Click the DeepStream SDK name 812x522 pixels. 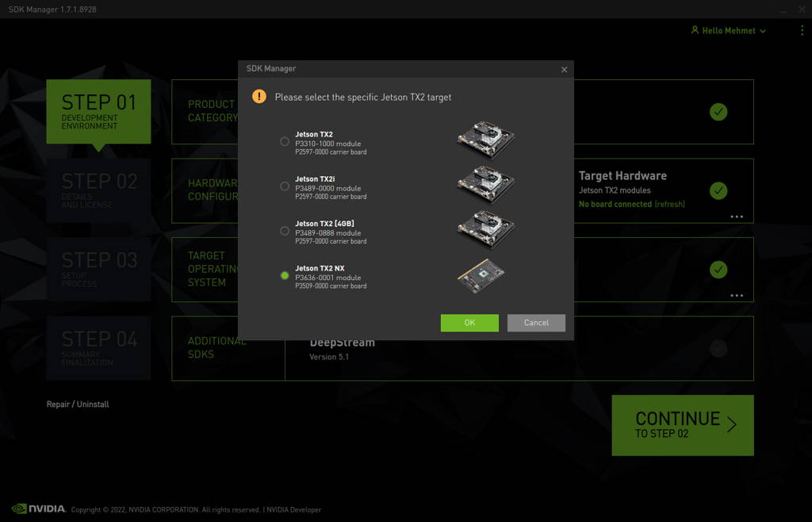[343, 343]
